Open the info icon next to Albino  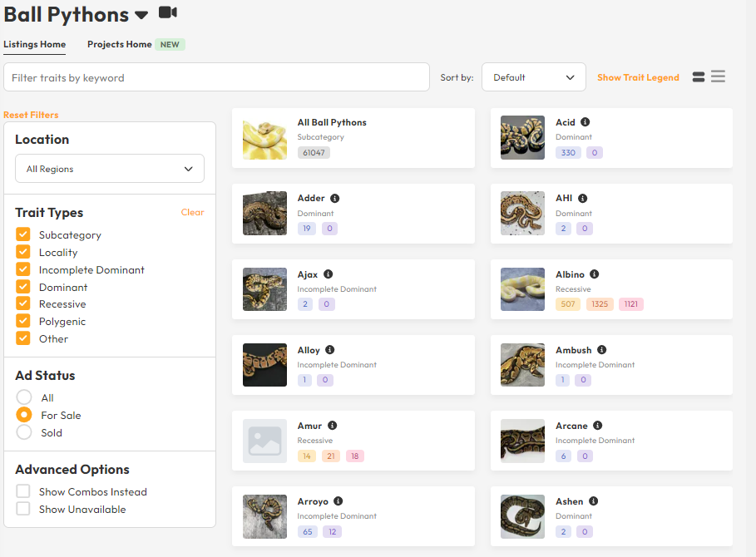click(594, 274)
